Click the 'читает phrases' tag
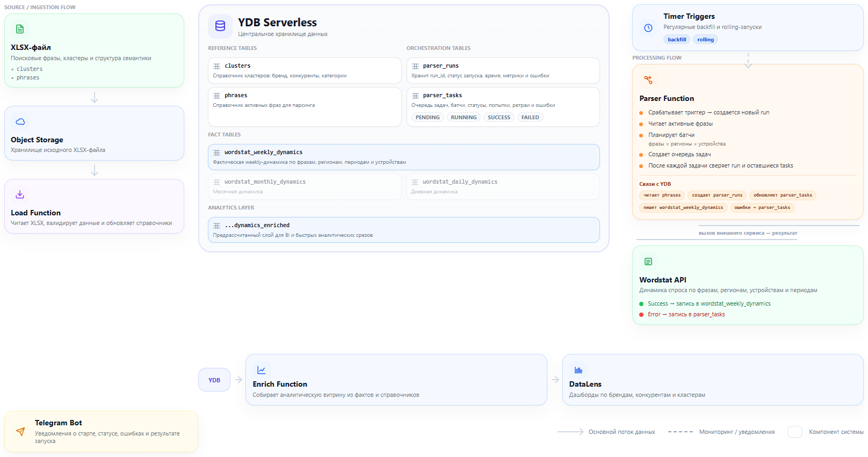This screenshot has width=868, height=457. pos(662,195)
